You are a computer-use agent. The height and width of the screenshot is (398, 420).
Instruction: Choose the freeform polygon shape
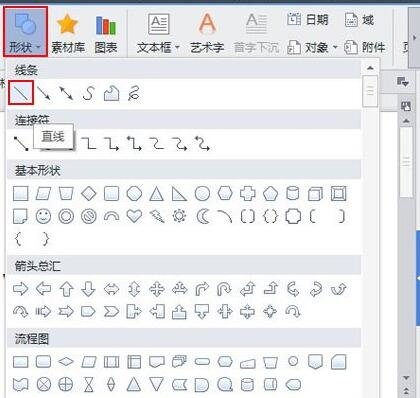[x=111, y=93]
